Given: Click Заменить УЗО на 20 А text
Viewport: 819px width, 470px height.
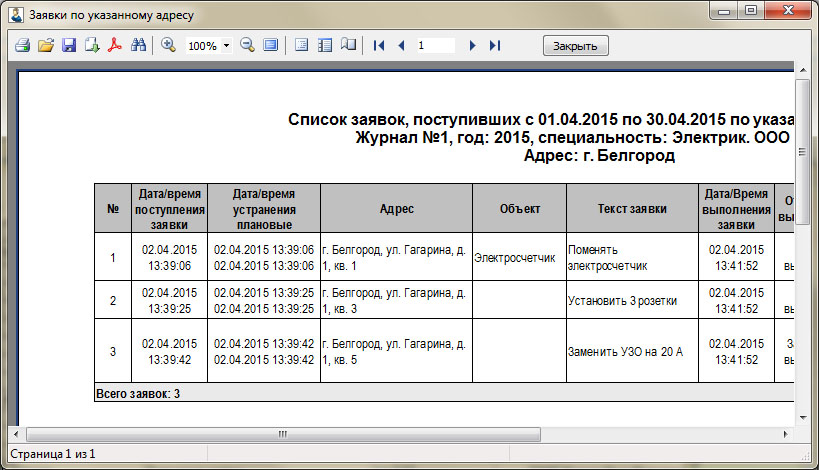Looking at the screenshot, I should (x=625, y=351).
